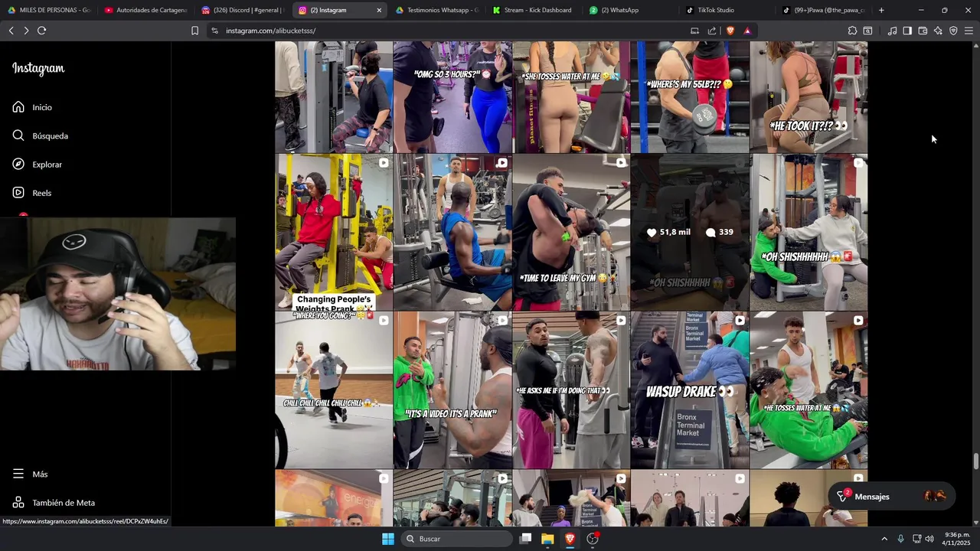Open reel captioned WHERE'S MY 55LB

(690, 96)
